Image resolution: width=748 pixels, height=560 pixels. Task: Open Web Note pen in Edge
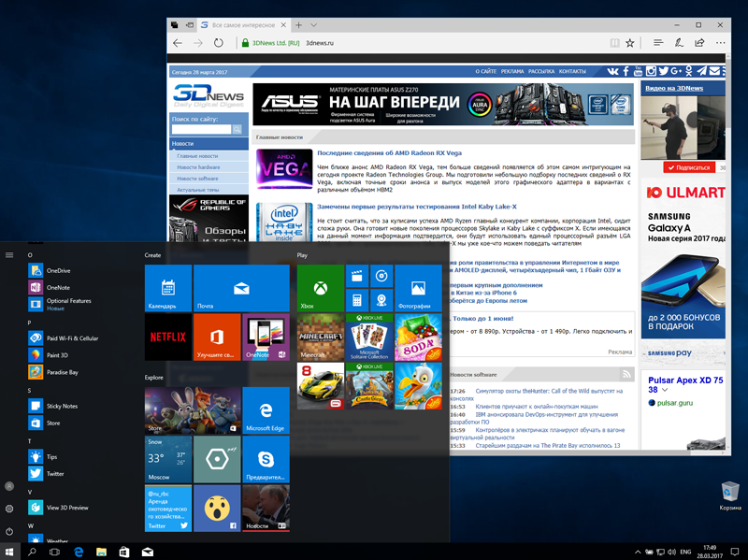pyautogui.click(x=679, y=43)
